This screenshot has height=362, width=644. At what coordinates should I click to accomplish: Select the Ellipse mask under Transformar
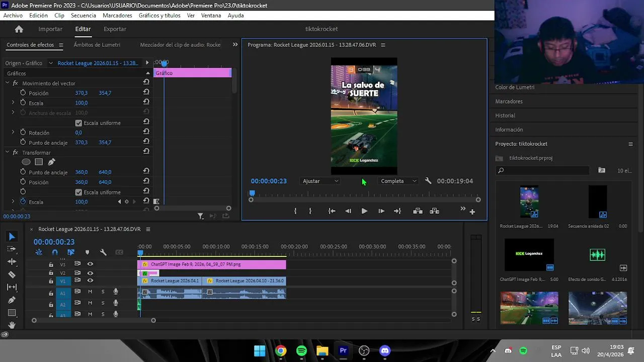click(26, 162)
